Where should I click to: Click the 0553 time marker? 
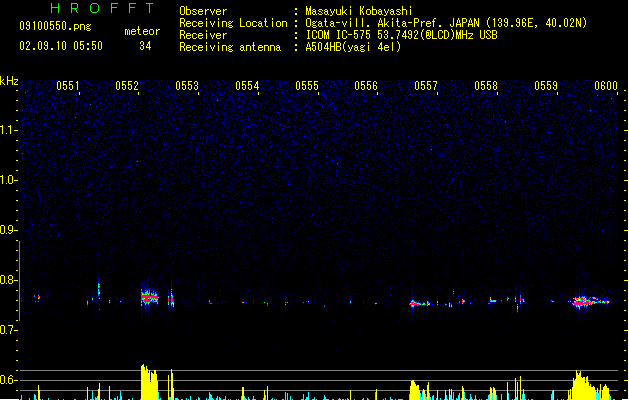pyautogui.click(x=187, y=86)
